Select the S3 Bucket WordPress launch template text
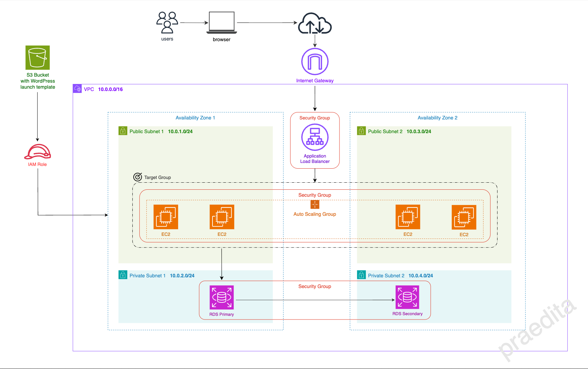The width and height of the screenshot is (588, 369). click(x=38, y=81)
